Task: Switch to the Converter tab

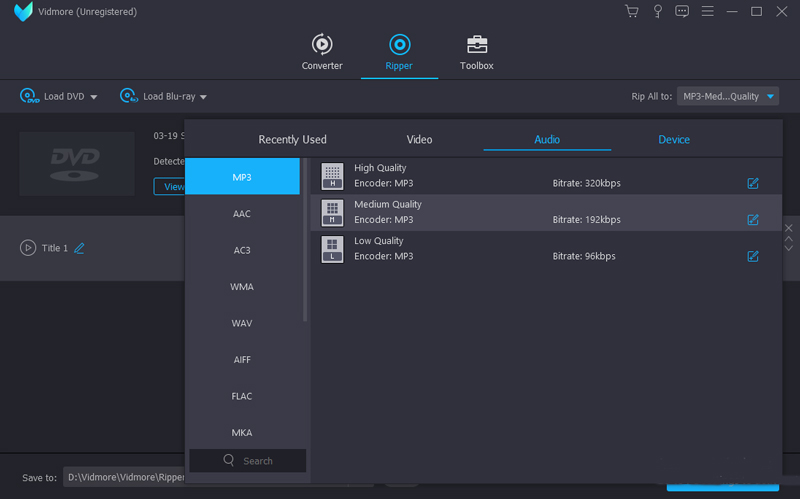Action: 322,52
